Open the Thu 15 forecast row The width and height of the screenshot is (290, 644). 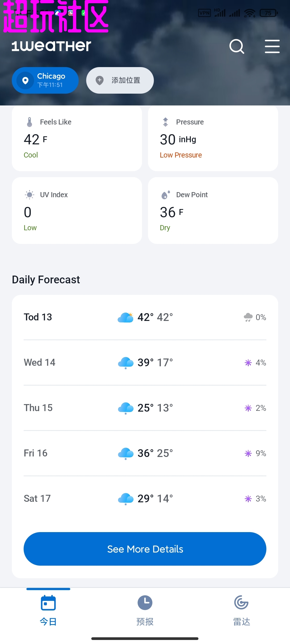[145, 408]
